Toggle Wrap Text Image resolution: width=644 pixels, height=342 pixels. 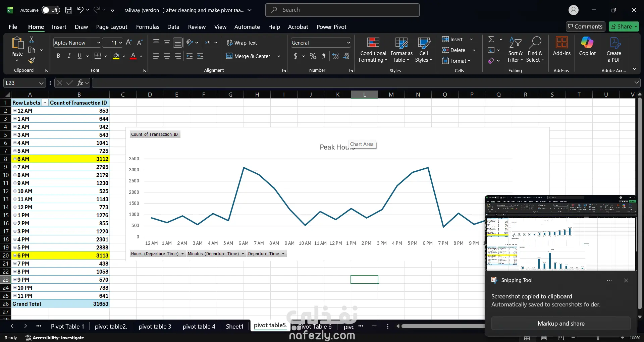click(x=242, y=43)
